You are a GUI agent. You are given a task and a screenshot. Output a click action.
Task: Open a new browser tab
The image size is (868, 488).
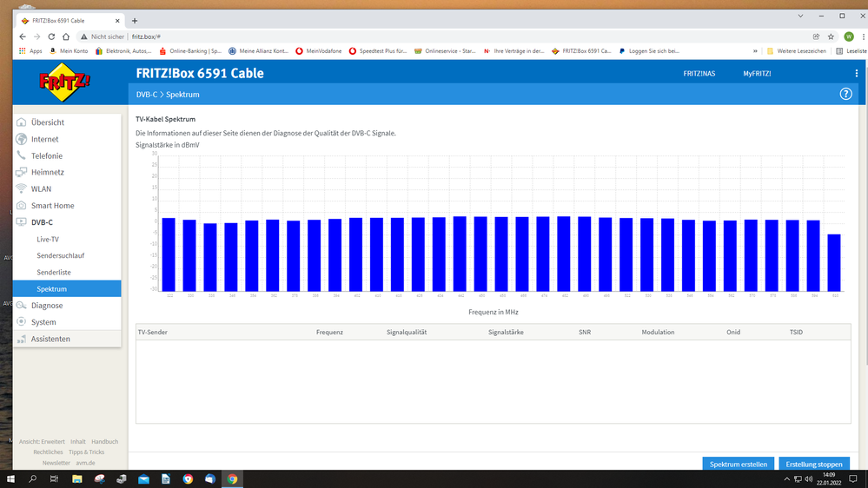click(x=135, y=21)
